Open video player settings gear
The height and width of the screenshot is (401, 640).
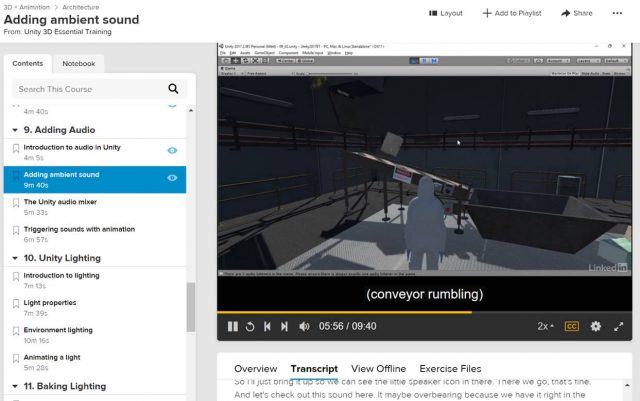coord(596,326)
